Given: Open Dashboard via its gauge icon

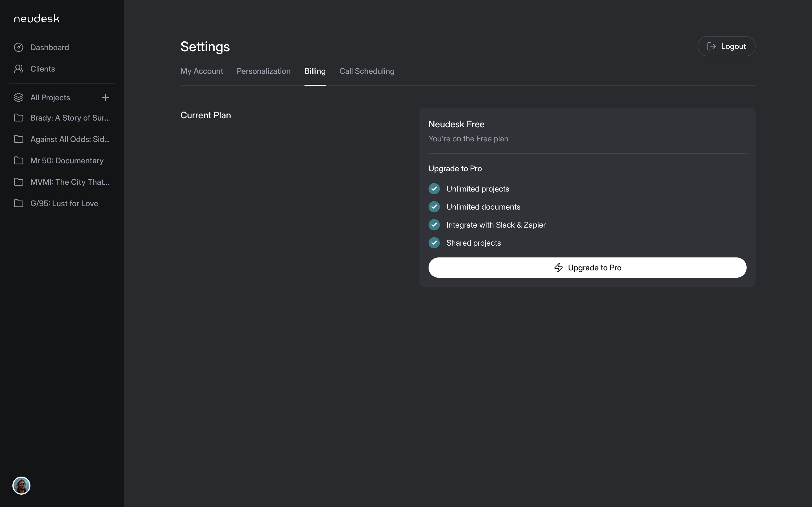Looking at the screenshot, I should coord(19,47).
